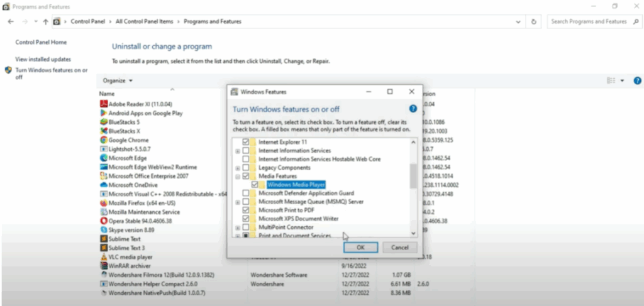Click the Microsoft Edge icon in list
The width and height of the screenshot is (644, 306).
(104, 158)
